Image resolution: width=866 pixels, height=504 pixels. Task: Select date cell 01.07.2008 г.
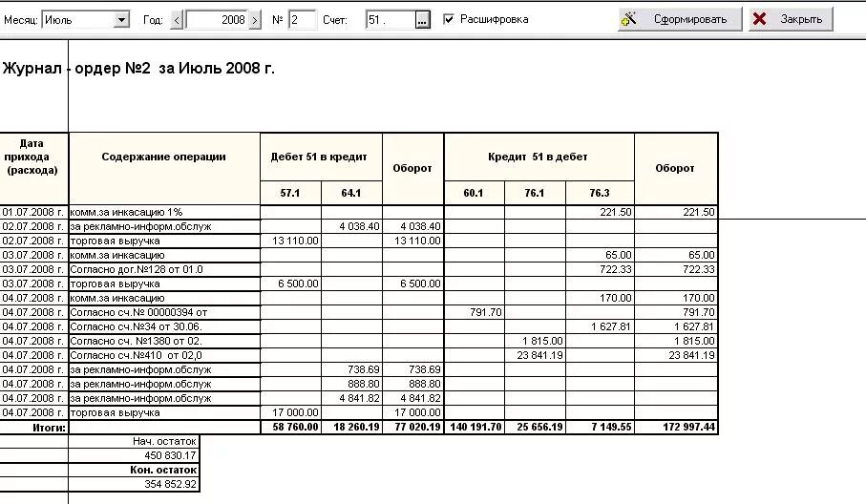pyautogui.click(x=33, y=212)
